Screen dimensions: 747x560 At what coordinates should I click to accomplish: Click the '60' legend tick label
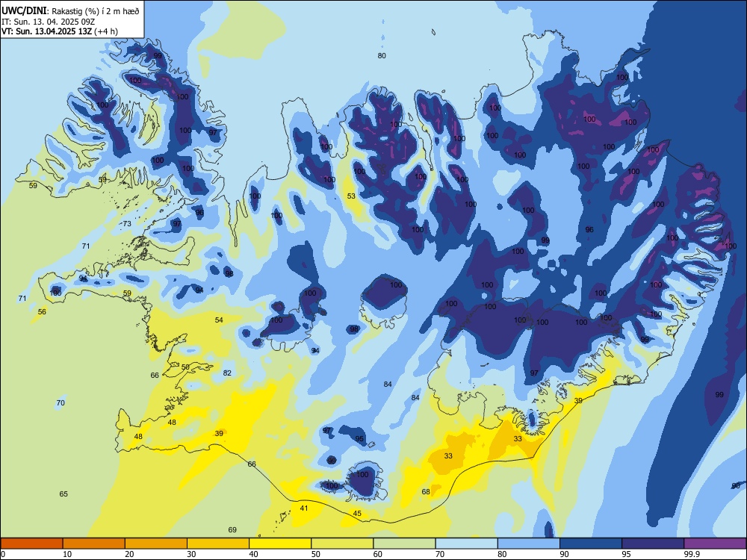378,554
